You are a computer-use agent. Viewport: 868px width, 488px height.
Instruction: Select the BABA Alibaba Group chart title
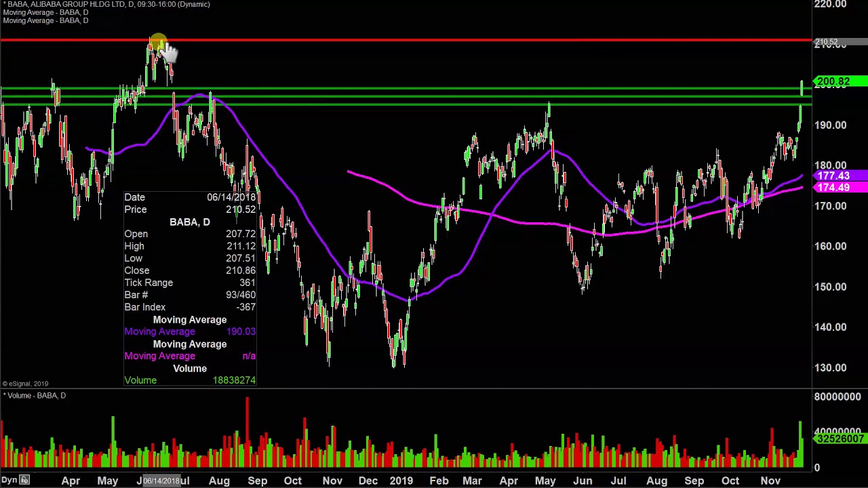106,4
